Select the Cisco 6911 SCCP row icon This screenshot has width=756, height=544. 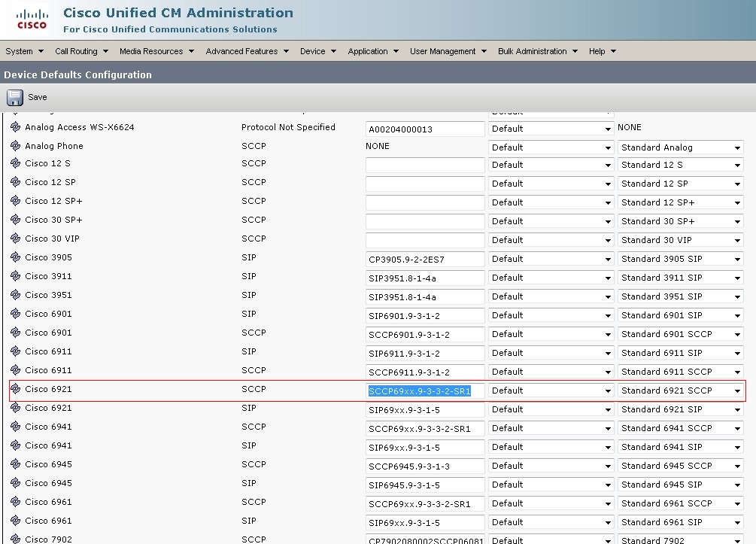point(16,370)
